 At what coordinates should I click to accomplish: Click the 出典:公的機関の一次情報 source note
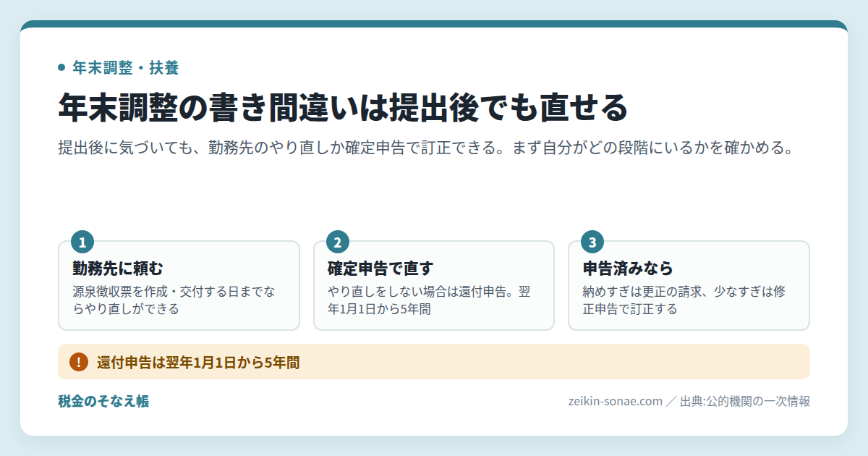[x=745, y=402]
